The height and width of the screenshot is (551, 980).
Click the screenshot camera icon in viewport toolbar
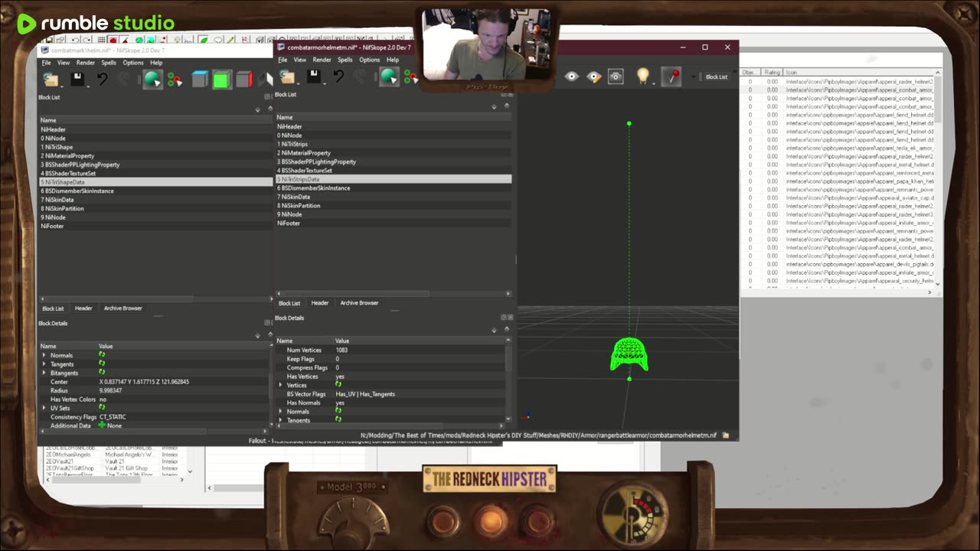pyautogui.click(x=616, y=77)
